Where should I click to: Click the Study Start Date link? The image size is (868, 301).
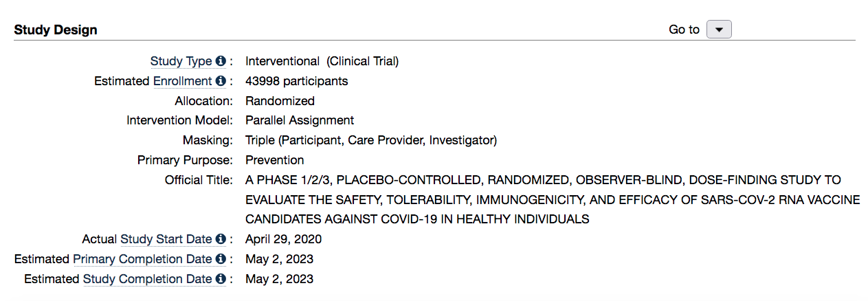click(166, 239)
